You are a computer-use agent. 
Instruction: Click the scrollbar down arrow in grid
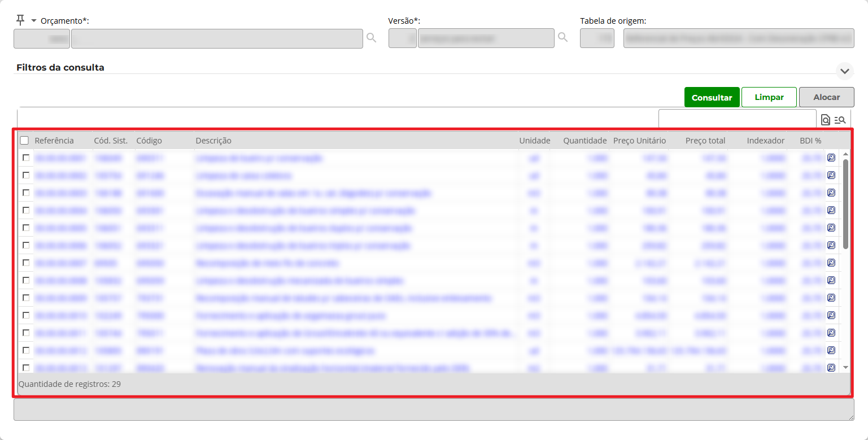click(x=845, y=367)
